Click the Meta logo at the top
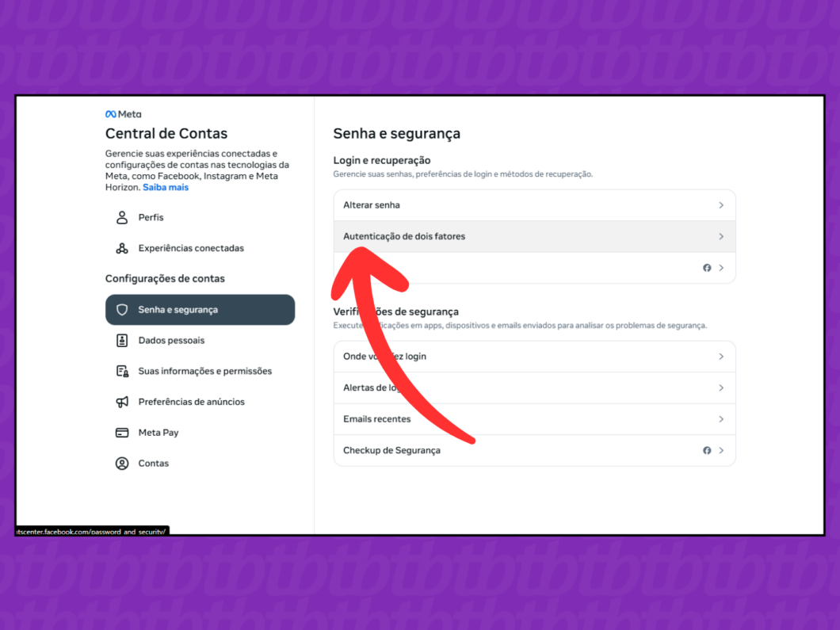 click(x=122, y=113)
